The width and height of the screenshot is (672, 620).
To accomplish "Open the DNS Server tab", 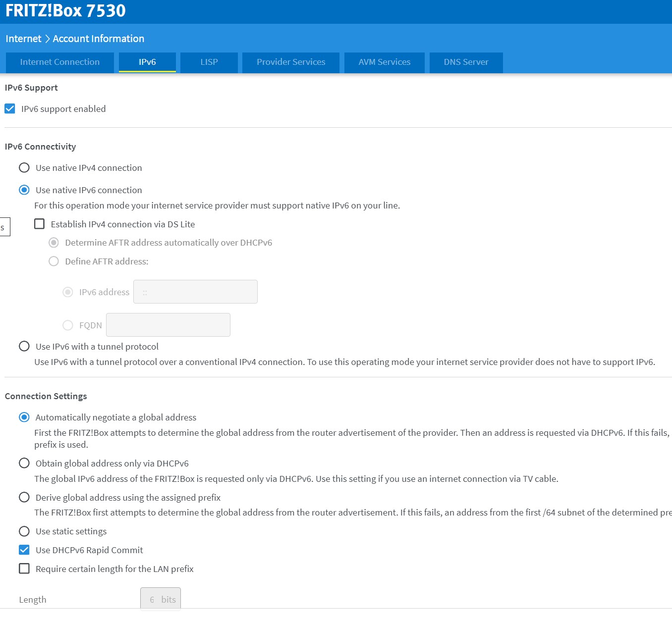I will click(x=466, y=62).
